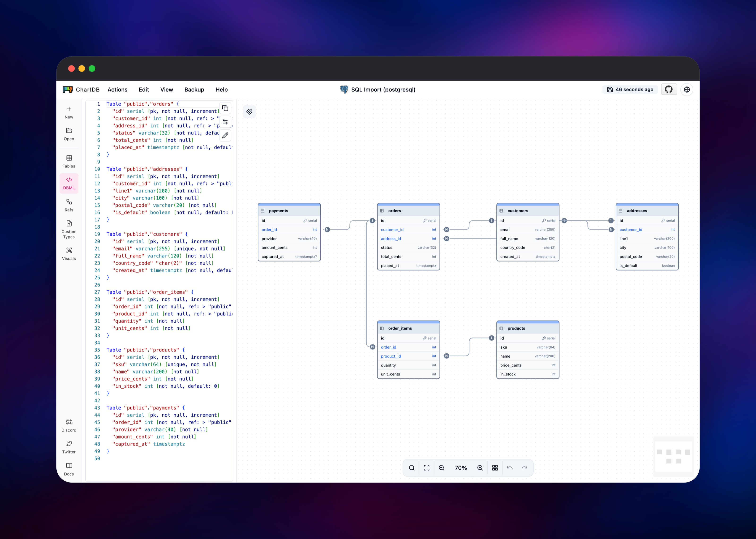Select the DBML sidebar panel

click(69, 183)
